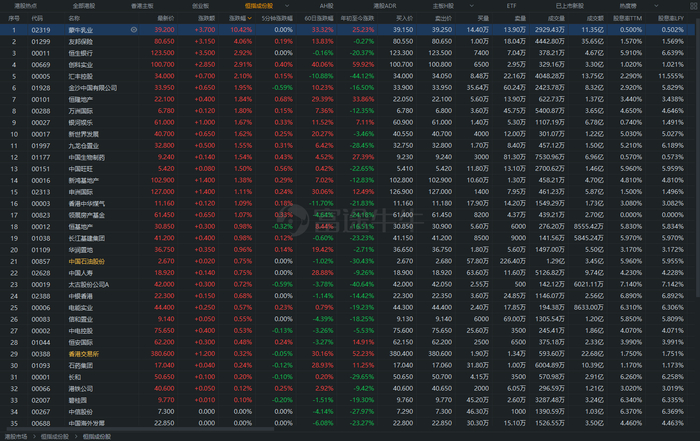This screenshot has width=700, height=441.
Task: Click stock code 00669
Action: (41, 65)
